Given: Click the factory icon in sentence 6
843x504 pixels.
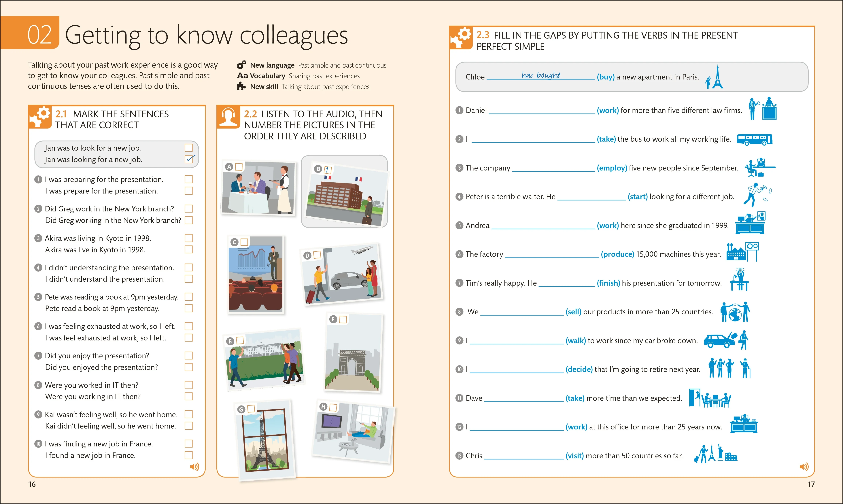Looking at the screenshot, I should [x=742, y=252].
